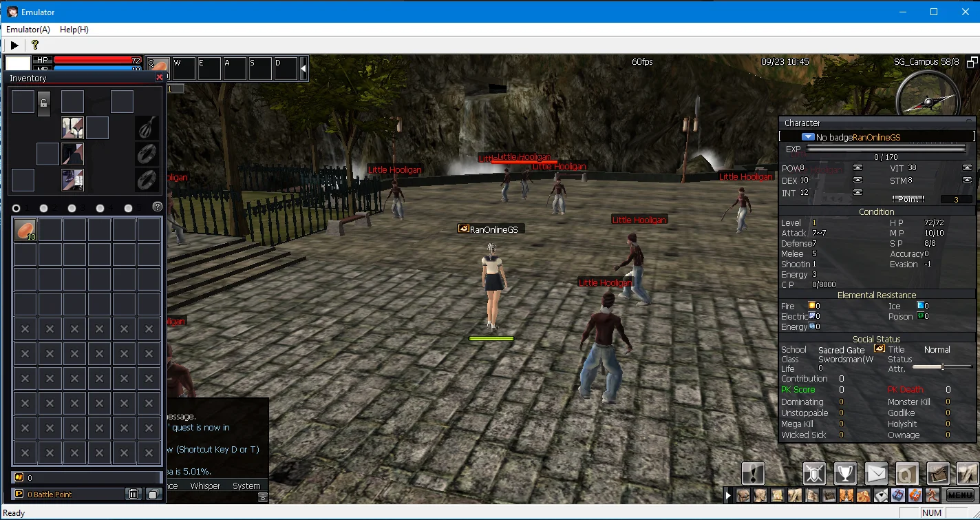Toggle the inventory padlock icon

pos(43,103)
